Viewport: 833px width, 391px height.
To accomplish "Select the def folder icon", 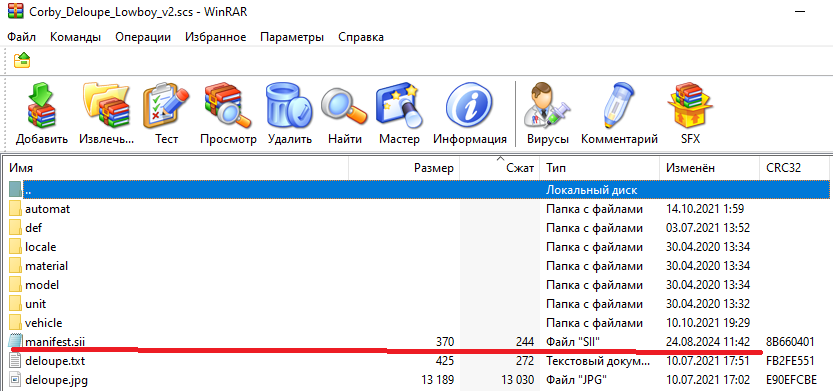I will pyautogui.click(x=15, y=228).
